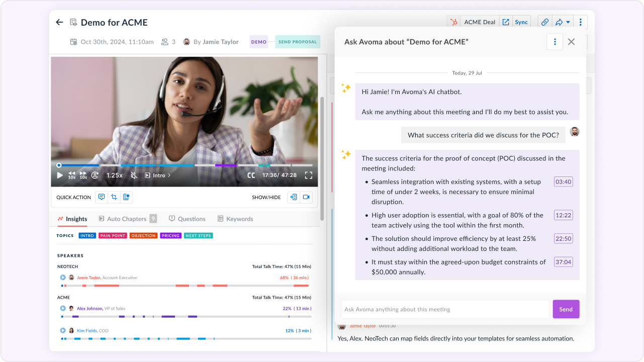Toggle the mute audio icon
This screenshot has width=644, height=362.
tap(134, 175)
